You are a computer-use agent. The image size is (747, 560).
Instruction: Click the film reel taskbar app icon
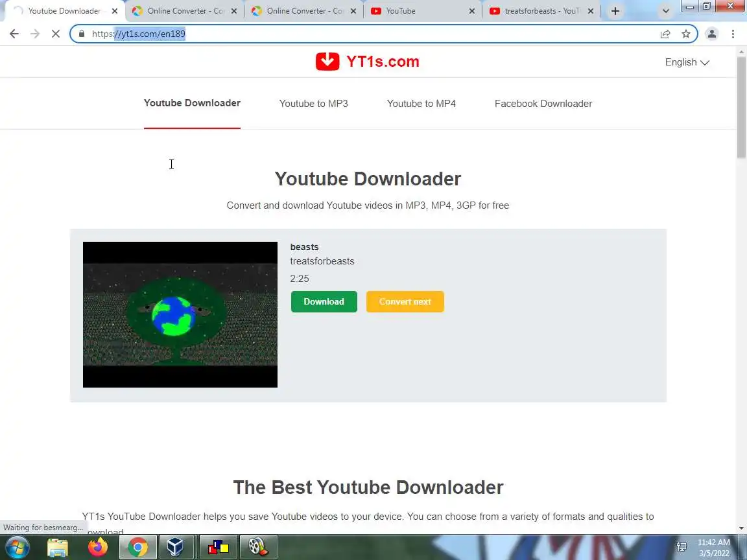tap(257, 547)
